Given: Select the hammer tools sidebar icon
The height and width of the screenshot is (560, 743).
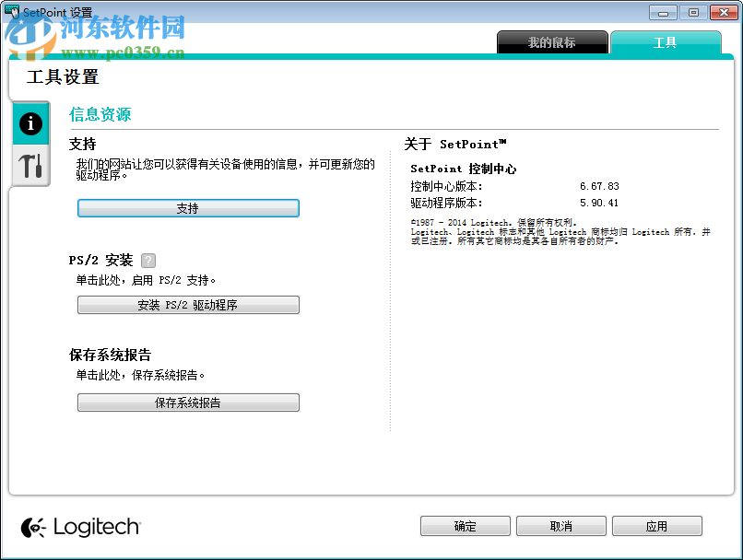Looking at the screenshot, I should 29,166.
